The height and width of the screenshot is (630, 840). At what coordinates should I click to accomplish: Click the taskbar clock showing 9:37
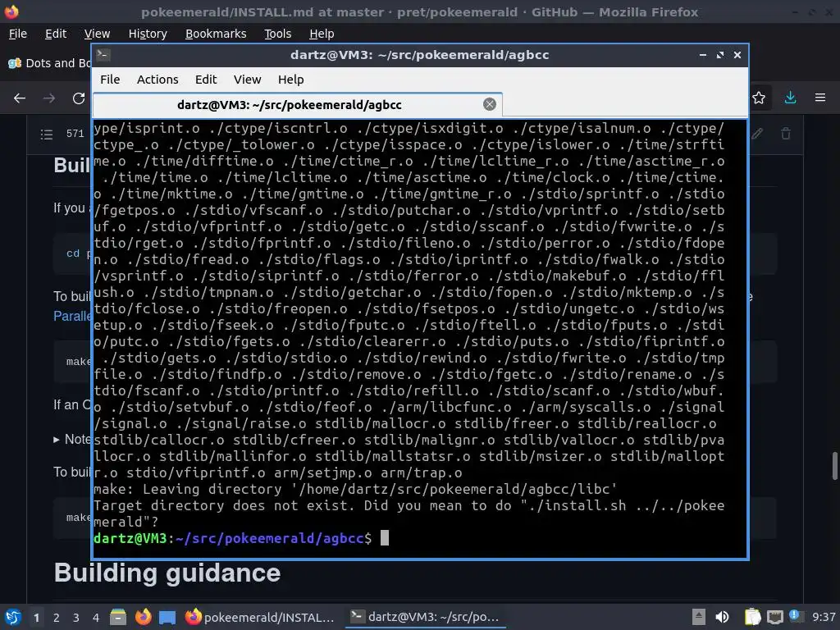click(x=824, y=617)
